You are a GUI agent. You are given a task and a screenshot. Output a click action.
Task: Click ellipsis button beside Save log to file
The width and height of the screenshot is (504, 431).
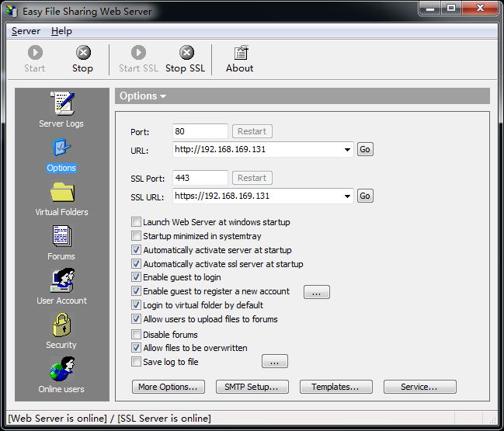click(275, 361)
